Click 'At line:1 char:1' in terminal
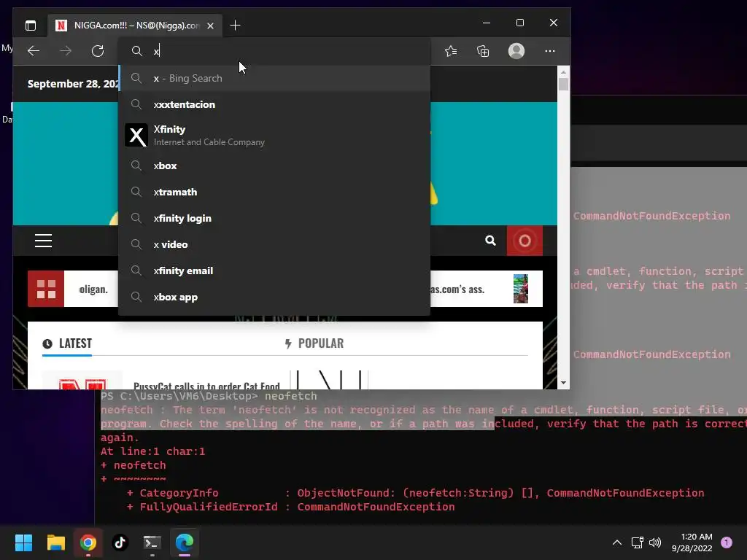This screenshot has width=747, height=560. point(152,451)
